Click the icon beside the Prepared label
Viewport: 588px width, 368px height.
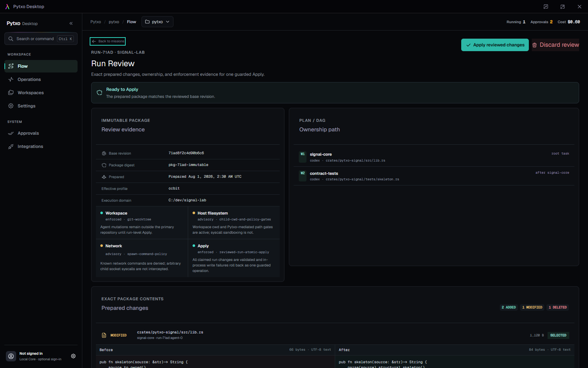pyautogui.click(x=104, y=177)
